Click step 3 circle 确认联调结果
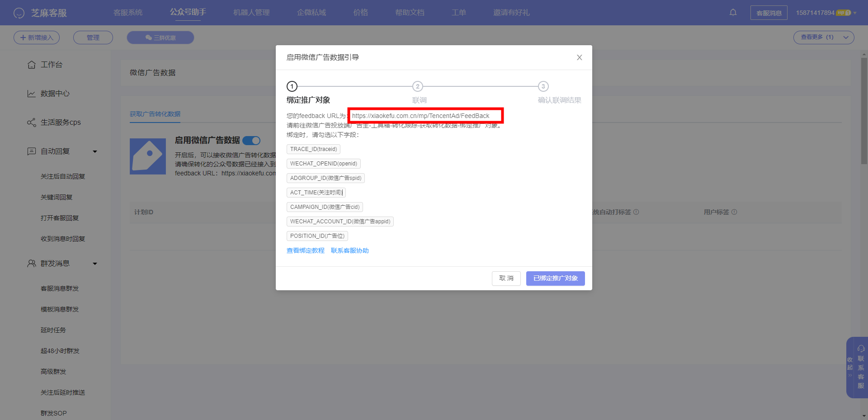868x420 pixels. coord(543,86)
